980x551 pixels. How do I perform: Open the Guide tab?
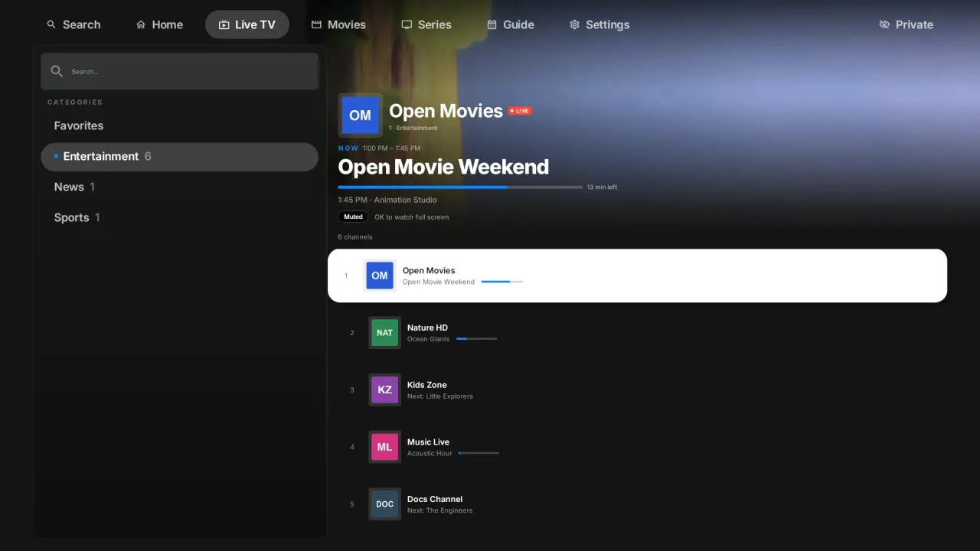click(511, 24)
